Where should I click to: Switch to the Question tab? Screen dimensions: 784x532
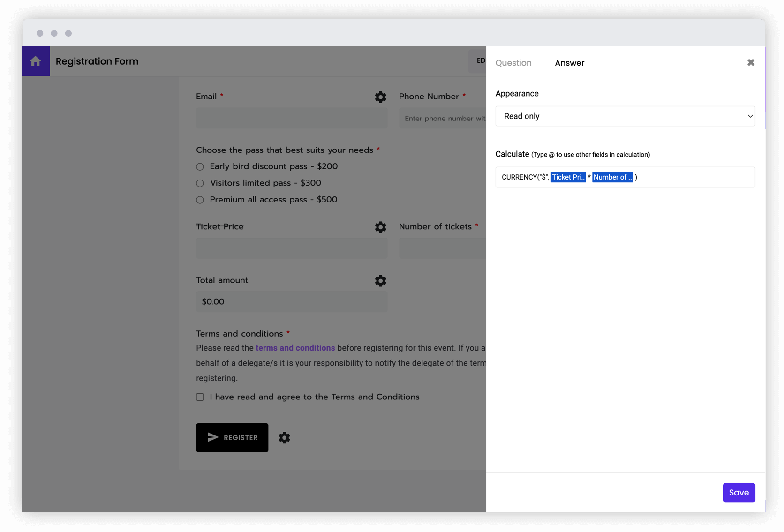513,62
